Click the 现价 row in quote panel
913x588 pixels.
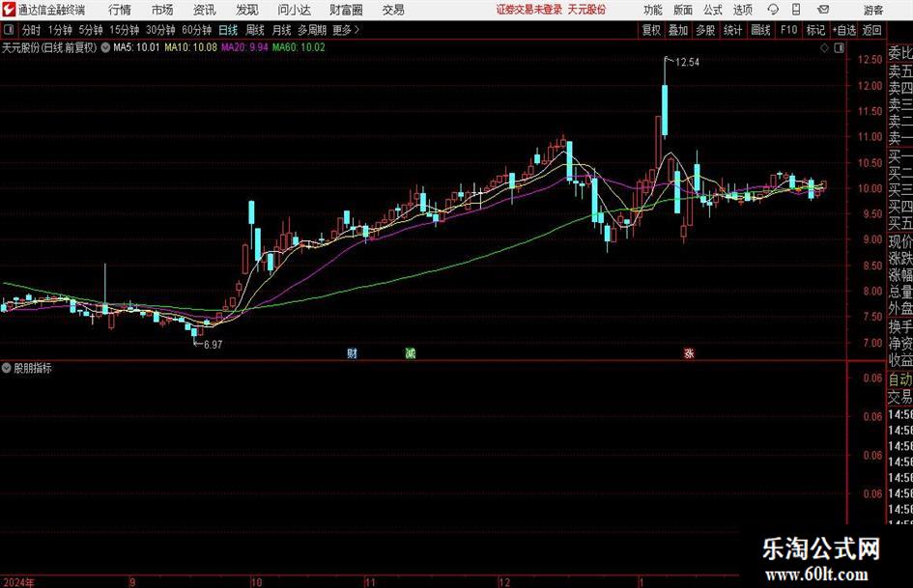[900, 241]
